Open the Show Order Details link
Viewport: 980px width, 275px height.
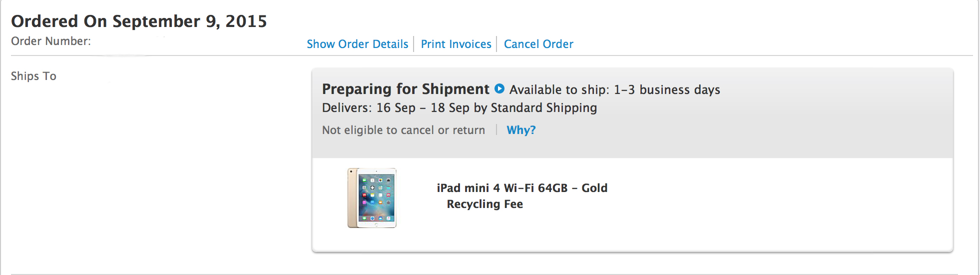tap(357, 44)
